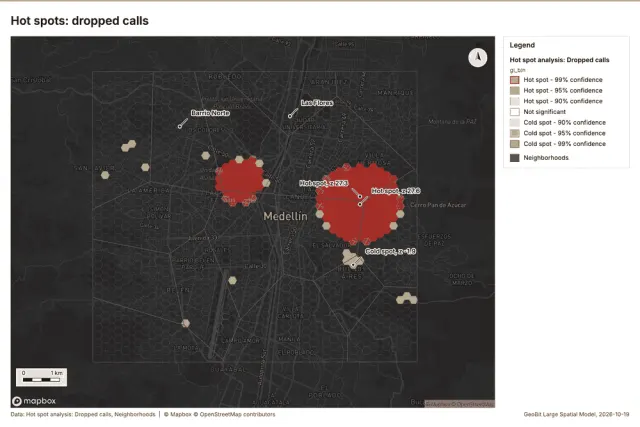This screenshot has height=427, width=640.
Task: Click the 'Barrio Norte' map label
Action: [x=210, y=113]
